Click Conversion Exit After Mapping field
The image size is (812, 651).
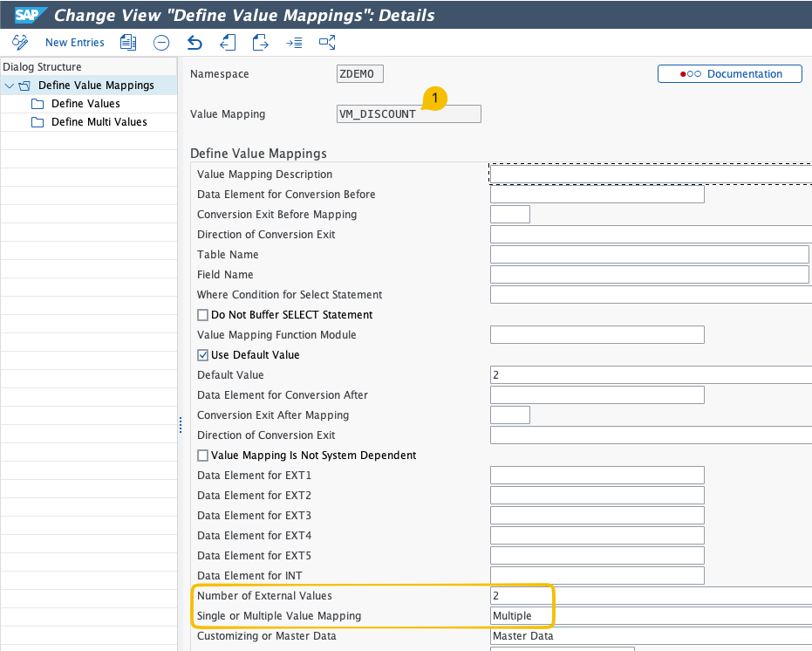pos(510,415)
